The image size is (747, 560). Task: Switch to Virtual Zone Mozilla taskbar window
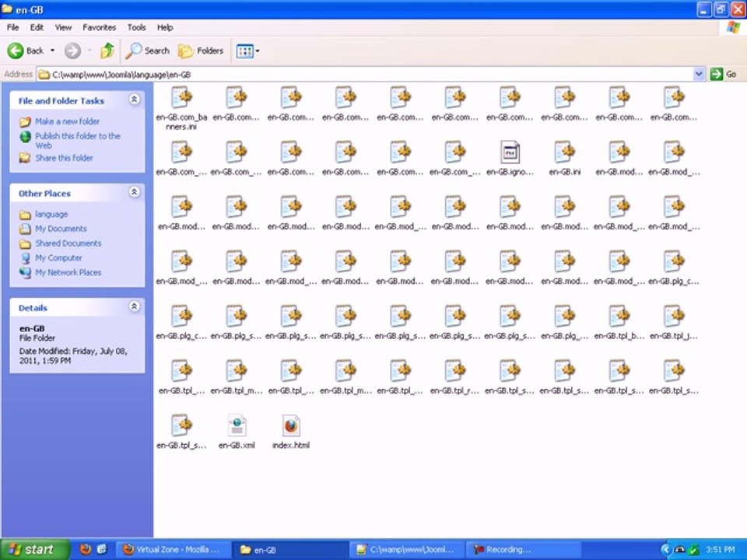coord(174,550)
